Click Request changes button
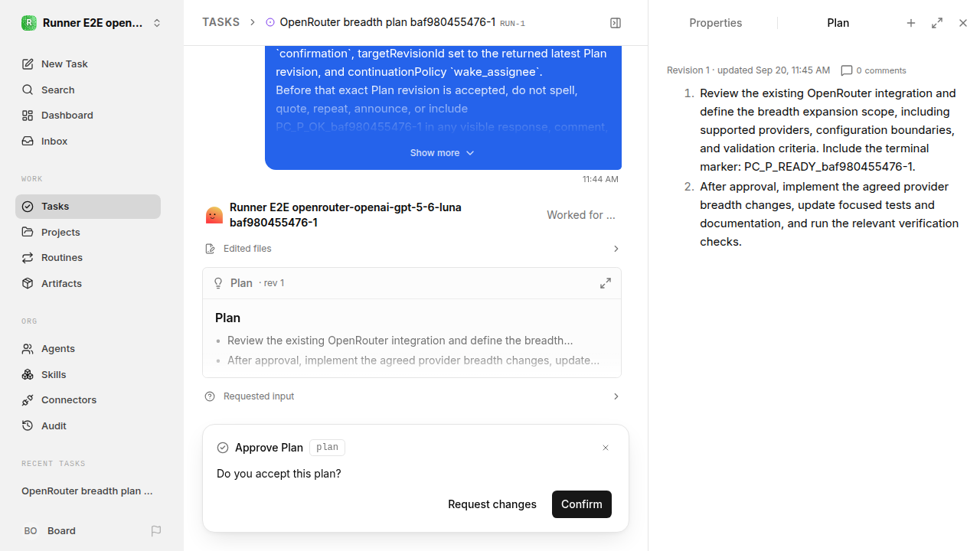Screen dimensions: 980x551 coord(492,504)
